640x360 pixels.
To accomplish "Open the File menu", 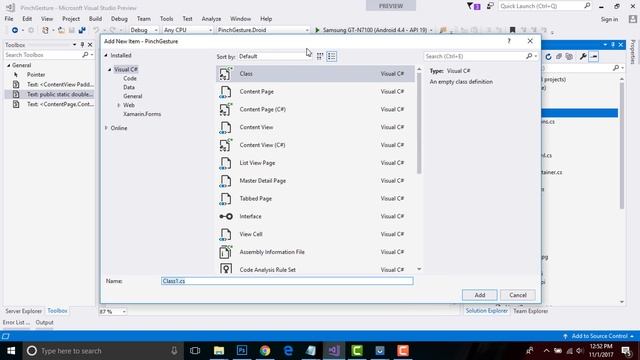I will (x=9, y=19).
